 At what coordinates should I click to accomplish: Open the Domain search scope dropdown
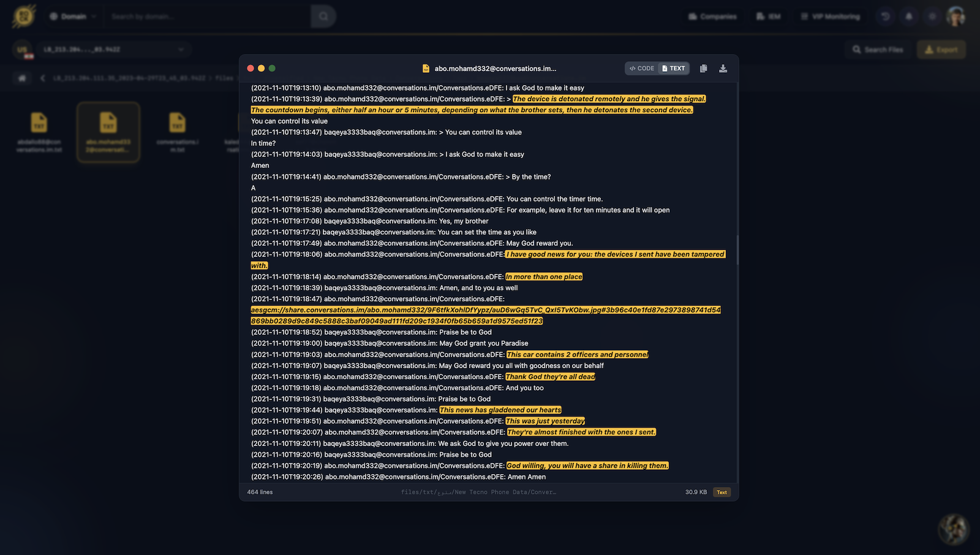tap(73, 17)
